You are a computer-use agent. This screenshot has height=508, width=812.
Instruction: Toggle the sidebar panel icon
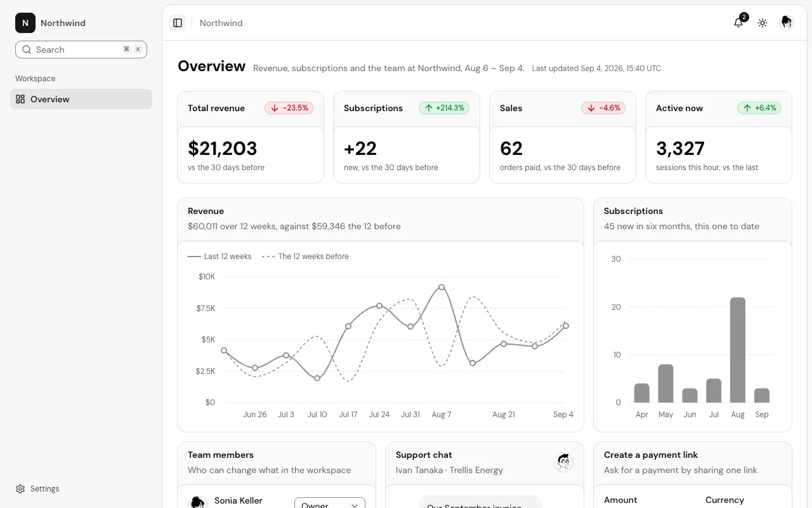[x=178, y=23]
